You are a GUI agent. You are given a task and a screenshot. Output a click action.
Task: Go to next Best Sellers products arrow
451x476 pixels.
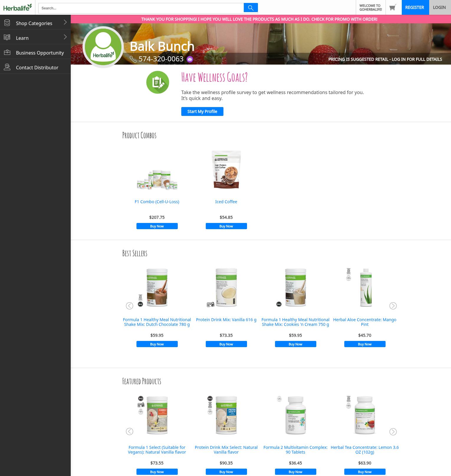pos(393,306)
